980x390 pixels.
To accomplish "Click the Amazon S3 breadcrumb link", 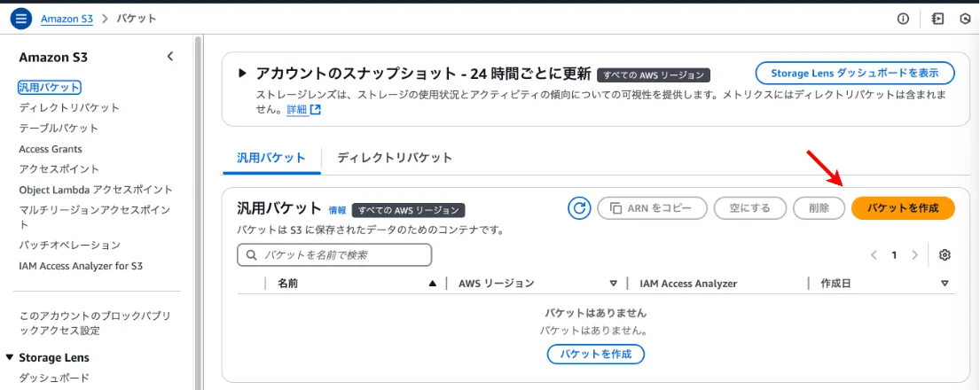I will (x=67, y=19).
